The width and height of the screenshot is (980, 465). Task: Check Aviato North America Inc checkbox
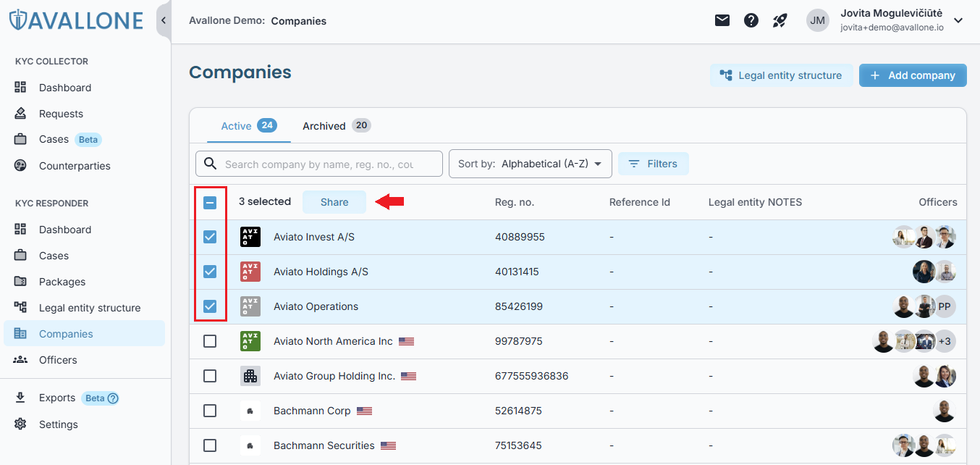(210, 341)
